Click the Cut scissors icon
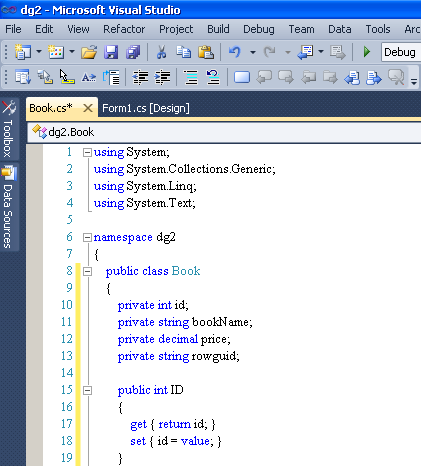This screenshot has height=466, width=426. [161, 52]
